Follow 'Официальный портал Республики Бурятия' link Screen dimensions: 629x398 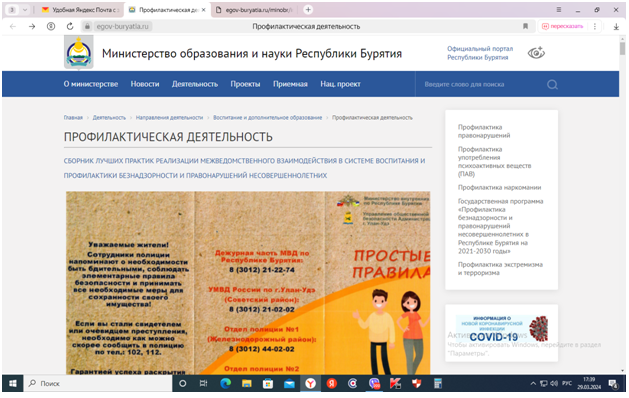coord(480,53)
